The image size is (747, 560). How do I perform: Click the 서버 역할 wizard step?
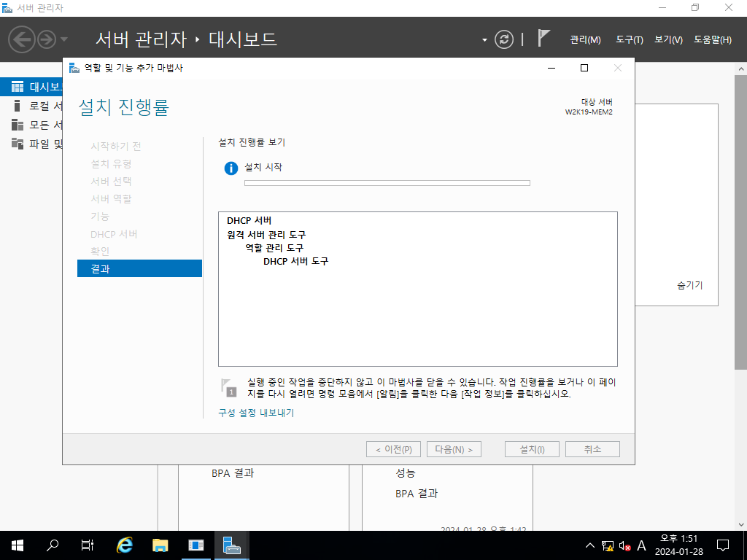(x=111, y=198)
